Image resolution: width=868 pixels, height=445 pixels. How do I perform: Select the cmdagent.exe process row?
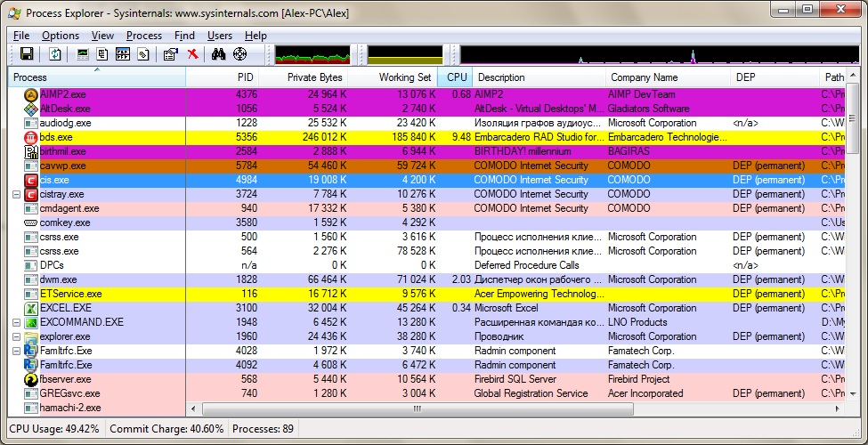pyautogui.click(x=426, y=208)
